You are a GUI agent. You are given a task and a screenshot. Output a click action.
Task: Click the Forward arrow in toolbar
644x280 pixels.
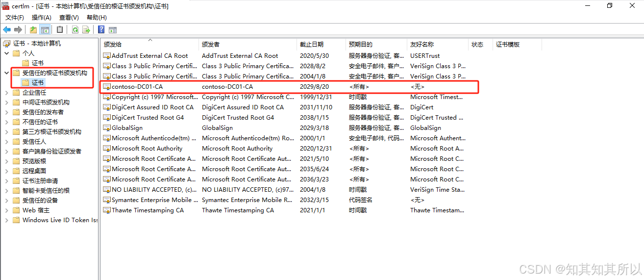pos(18,30)
